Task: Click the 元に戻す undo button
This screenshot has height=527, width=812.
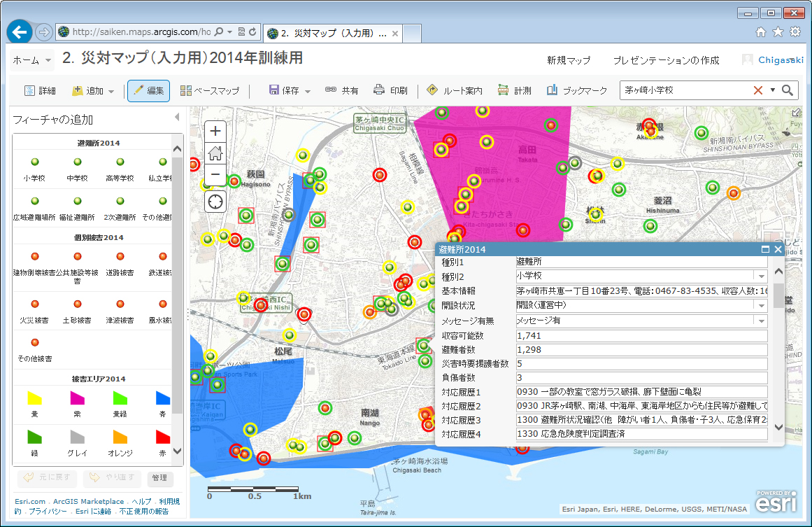Action: tap(46, 479)
